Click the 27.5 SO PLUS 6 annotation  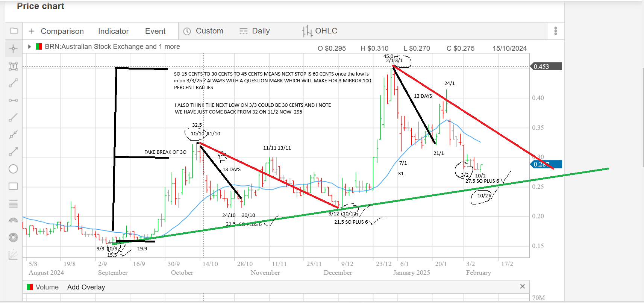tap(482, 181)
